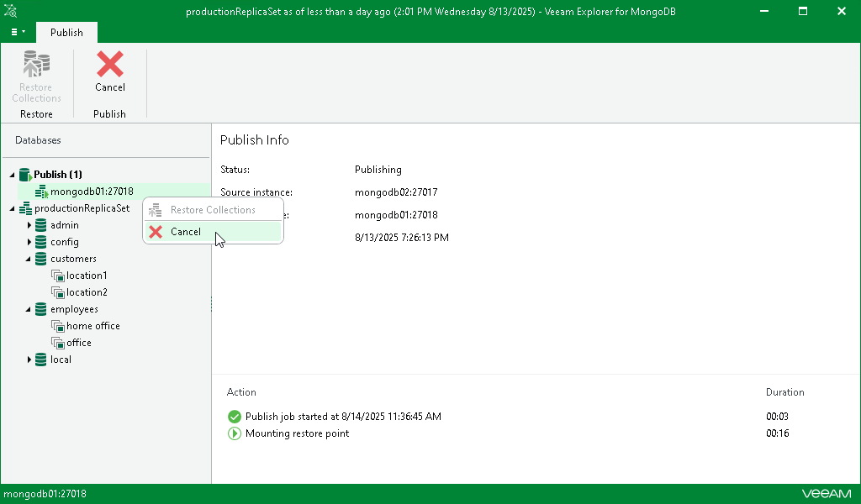
Task: Click 'Mounting restore point' action text
Action: (x=297, y=433)
